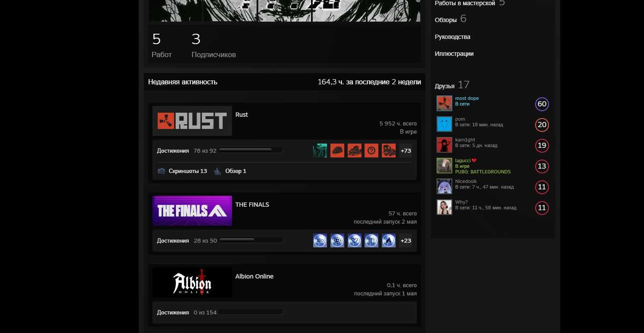Open Иллюстрации sidebar link
The height and width of the screenshot is (333, 644).
[x=454, y=54]
